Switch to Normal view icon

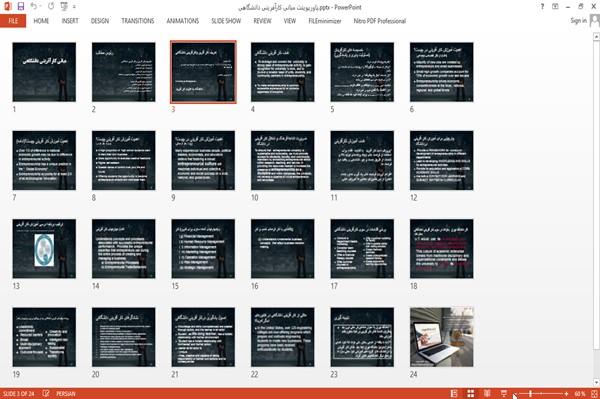(x=454, y=393)
